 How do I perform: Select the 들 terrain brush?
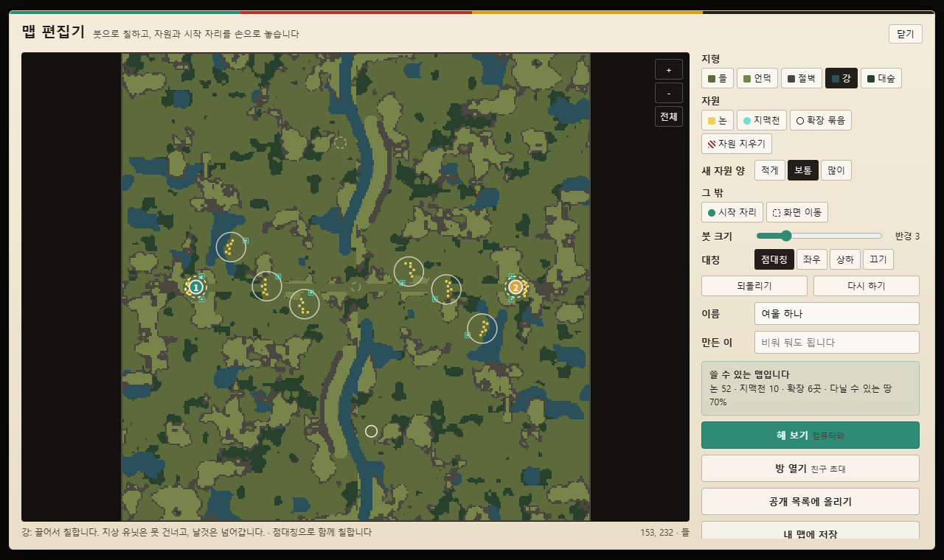717,78
